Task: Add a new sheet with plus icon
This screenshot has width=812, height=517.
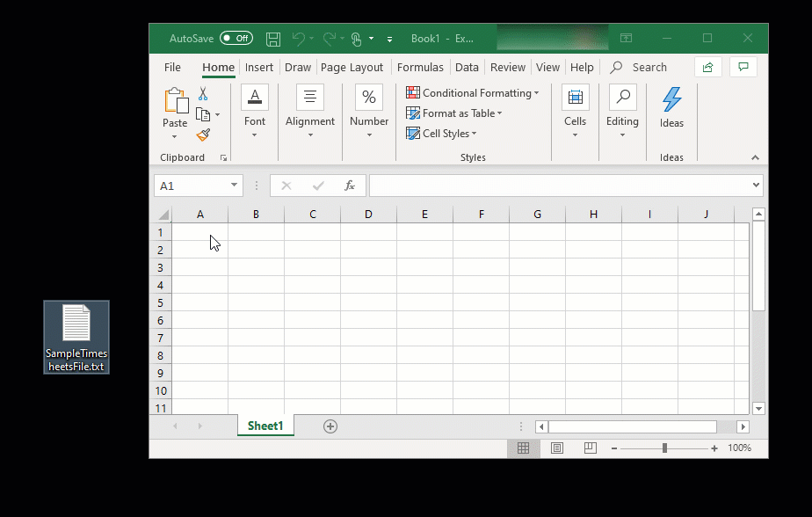Action: pyautogui.click(x=330, y=426)
